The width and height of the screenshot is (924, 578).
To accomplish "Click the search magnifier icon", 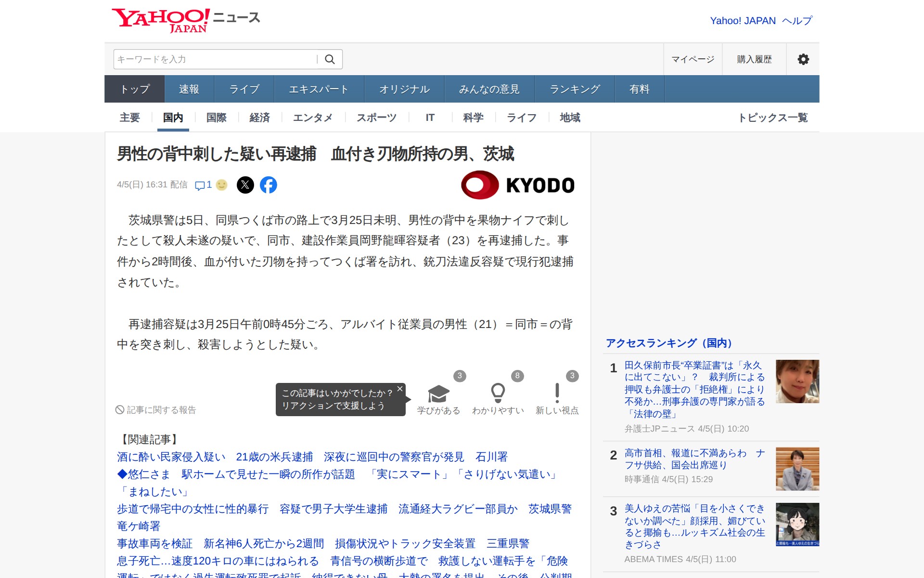I will [x=330, y=59].
